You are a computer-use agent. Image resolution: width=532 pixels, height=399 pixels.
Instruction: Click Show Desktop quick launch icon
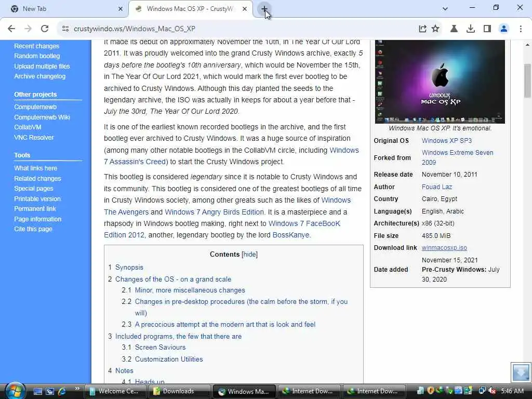[37, 391]
